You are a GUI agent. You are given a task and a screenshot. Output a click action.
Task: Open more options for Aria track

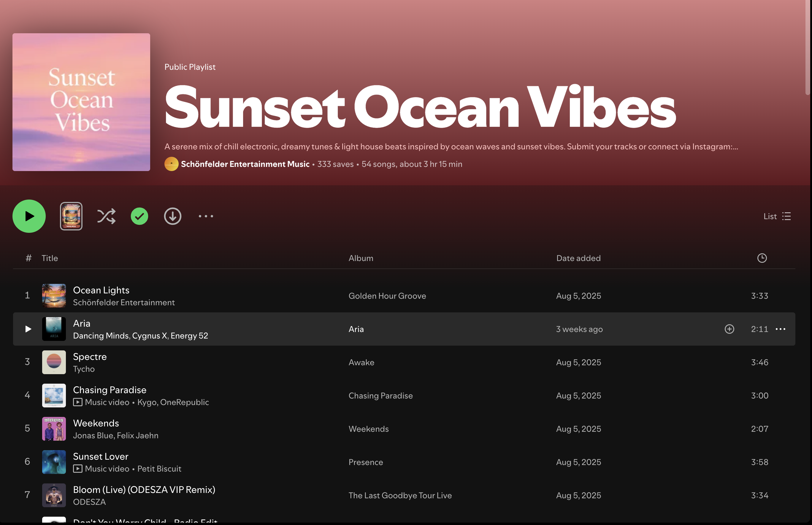pyautogui.click(x=780, y=329)
